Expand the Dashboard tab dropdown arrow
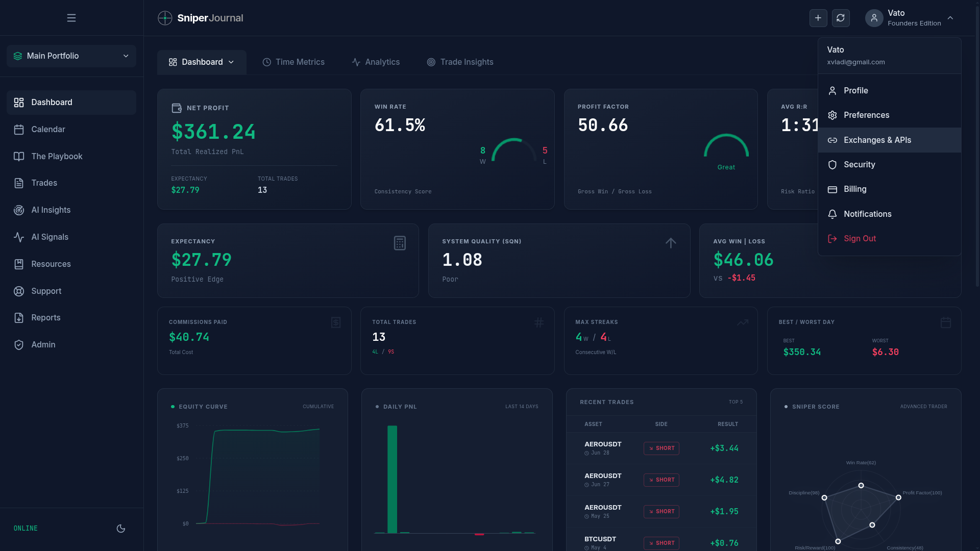Image resolution: width=980 pixels, height=551 pixels. [x=231, y=62]
